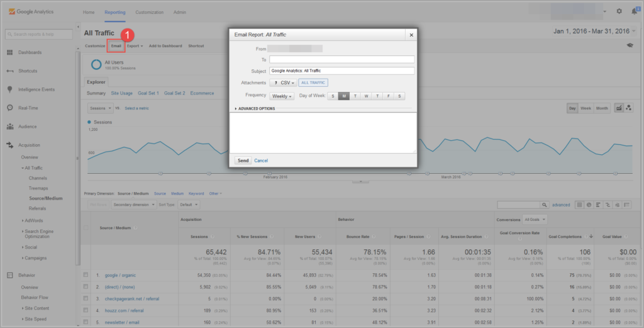Switch to the Reporting tab
The image size is (644, 328).
click(115, 13)
